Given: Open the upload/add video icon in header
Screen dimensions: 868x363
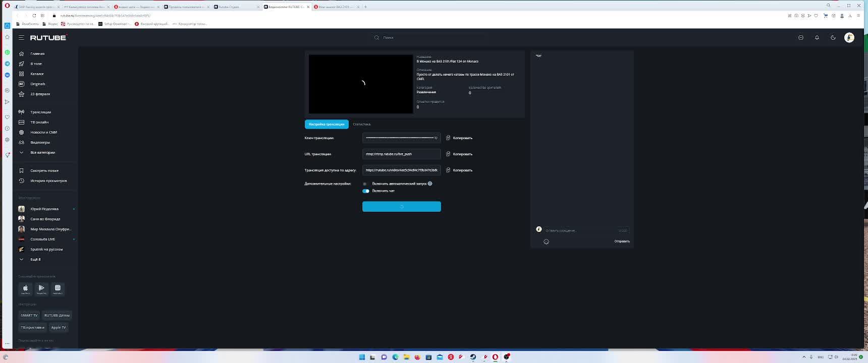Looking at the screenshot, I should point(801,37).
